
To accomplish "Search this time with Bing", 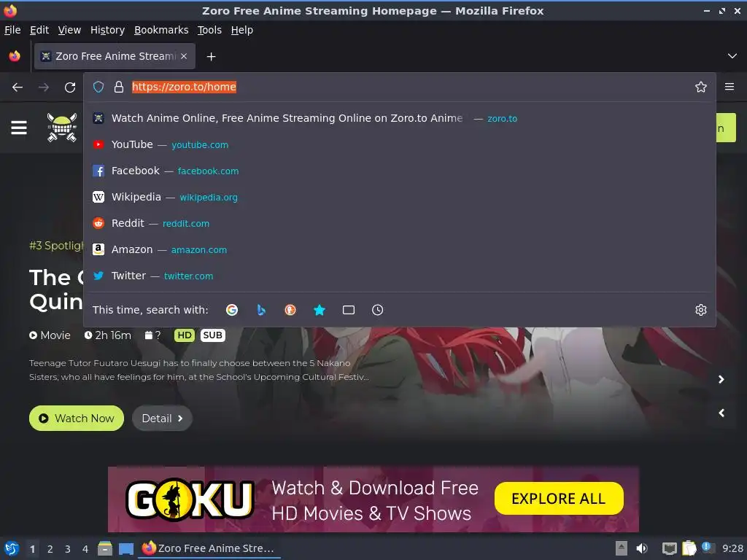I will pyautogui.click(x=261, y=310).
